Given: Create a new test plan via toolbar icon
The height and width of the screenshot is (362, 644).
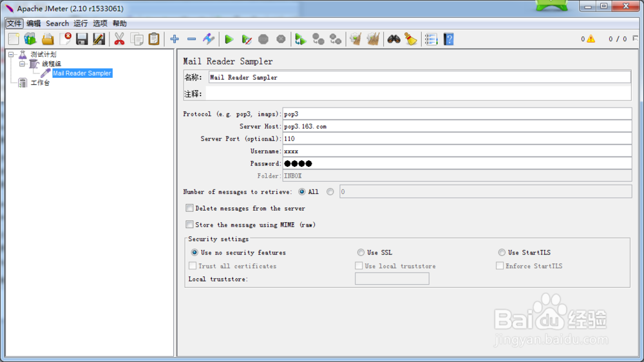Looking at the screenshot, I should point(14,39).
